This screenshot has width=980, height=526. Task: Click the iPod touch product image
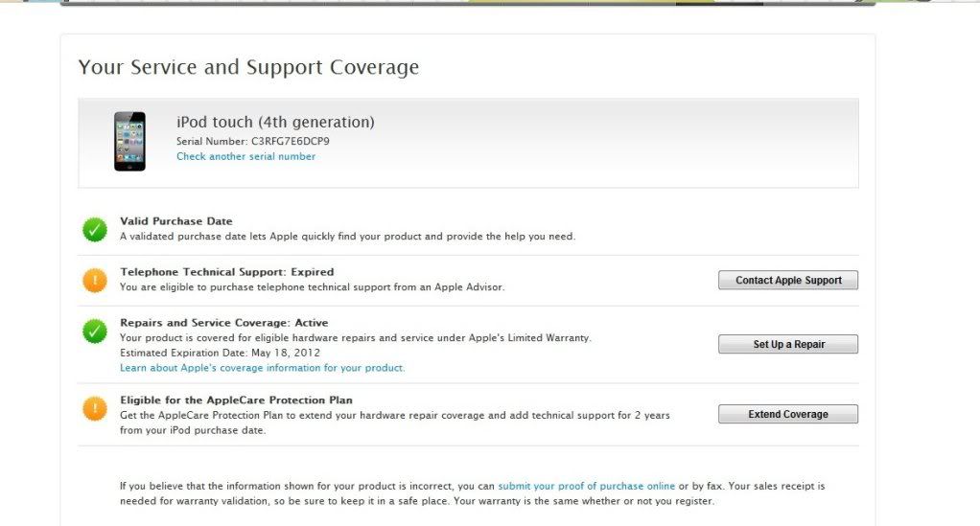129,141
